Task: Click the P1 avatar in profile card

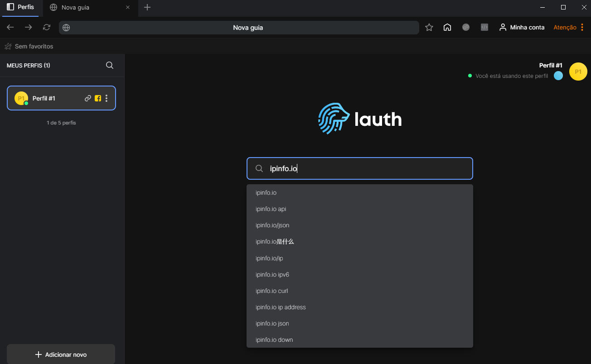Action: pyautogui.click(x=21, y=98)
